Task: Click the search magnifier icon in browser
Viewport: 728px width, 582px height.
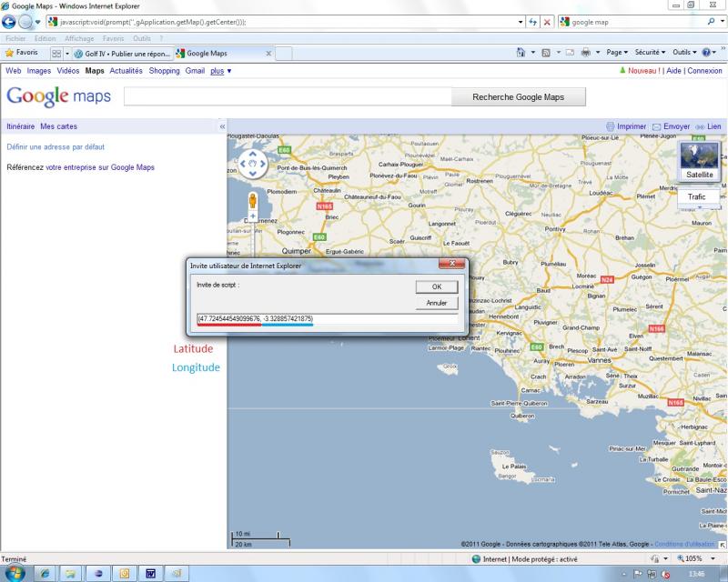Action: (711, 21)
